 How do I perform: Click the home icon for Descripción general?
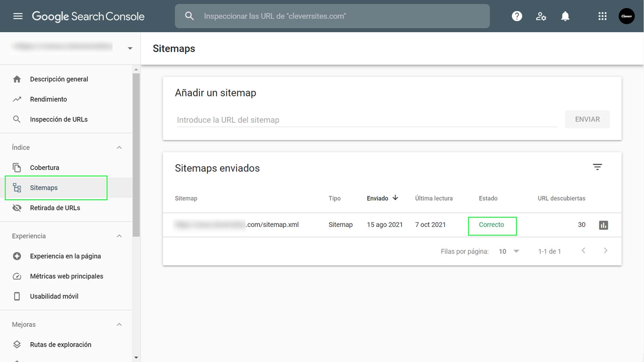pos(17,79)
